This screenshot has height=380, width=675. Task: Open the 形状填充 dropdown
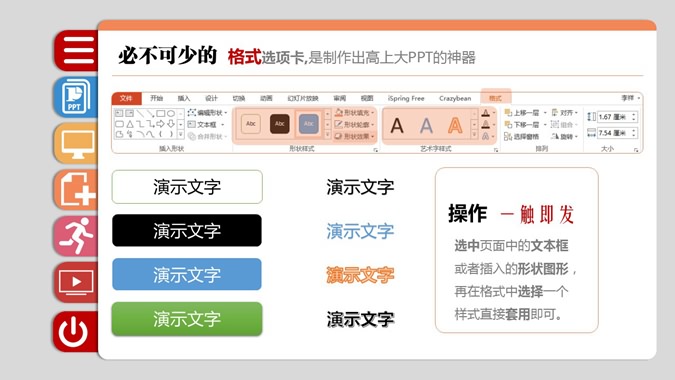tap(354, 113)
